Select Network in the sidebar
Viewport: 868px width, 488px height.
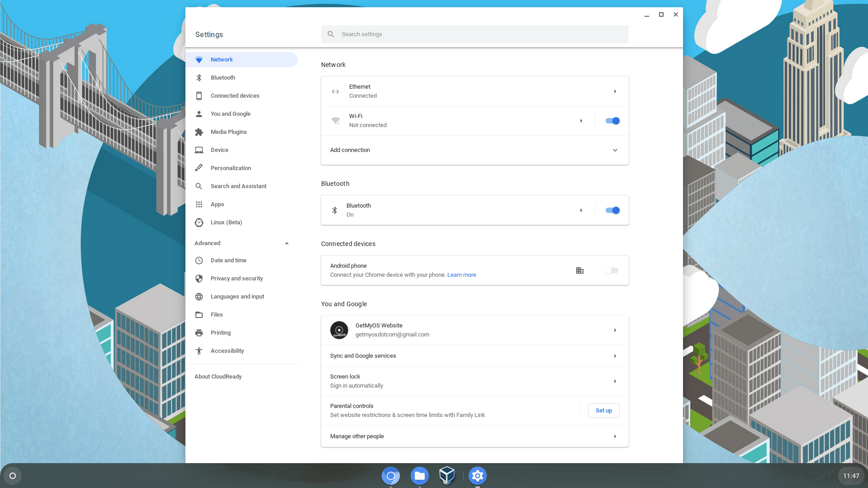pyautogui.click(x=242, y=60)
